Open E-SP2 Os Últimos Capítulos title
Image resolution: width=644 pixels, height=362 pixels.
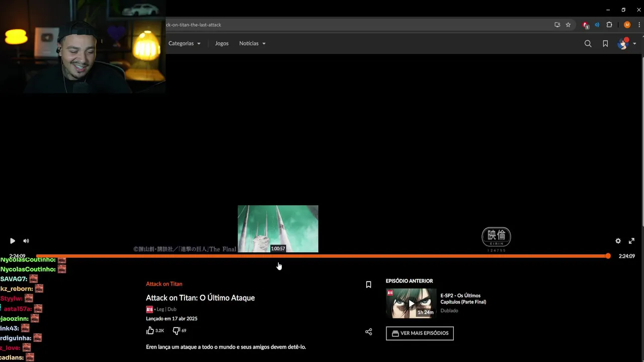(x=463, y=299)
